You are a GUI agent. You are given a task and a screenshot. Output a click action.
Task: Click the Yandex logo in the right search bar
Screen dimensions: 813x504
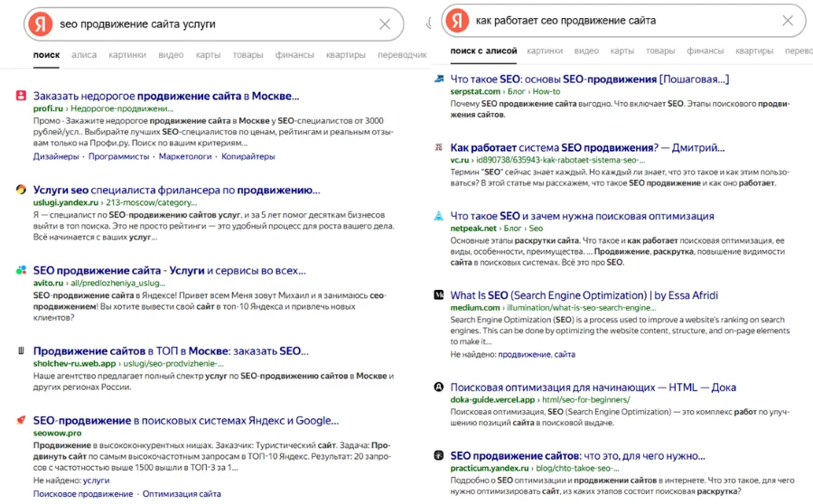(x=457, y=21)
